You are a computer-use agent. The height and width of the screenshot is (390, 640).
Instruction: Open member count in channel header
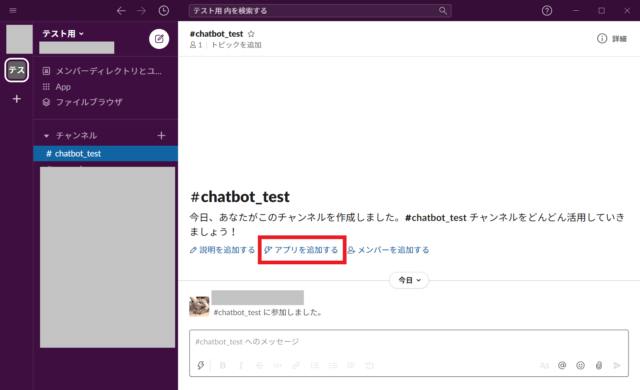(x=196, y=44)
